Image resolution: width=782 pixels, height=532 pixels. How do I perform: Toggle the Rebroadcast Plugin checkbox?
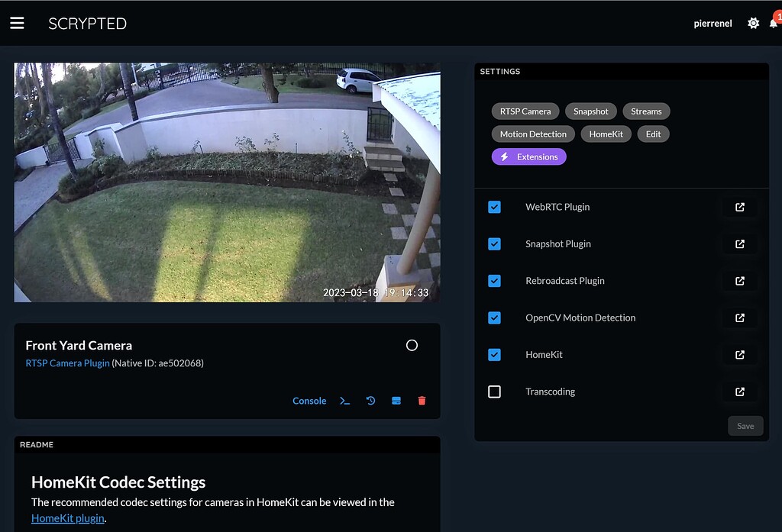[x=494, y=281]
